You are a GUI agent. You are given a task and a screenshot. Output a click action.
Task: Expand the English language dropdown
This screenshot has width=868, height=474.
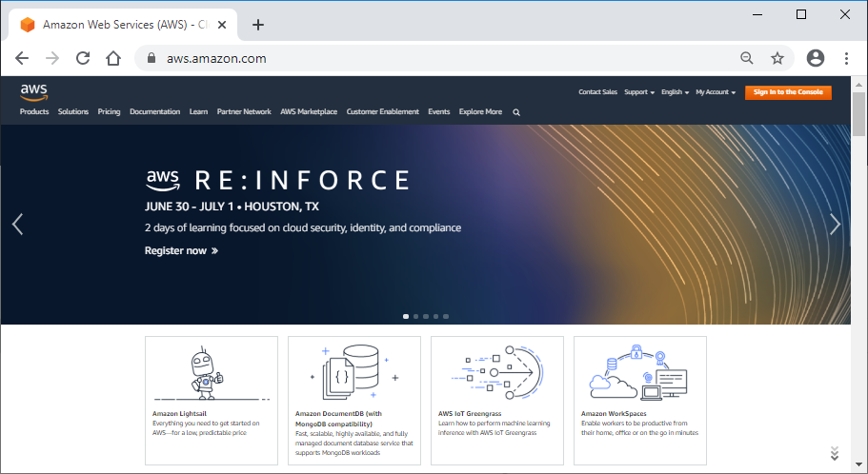pyautogui.click(x=675, y=92)
